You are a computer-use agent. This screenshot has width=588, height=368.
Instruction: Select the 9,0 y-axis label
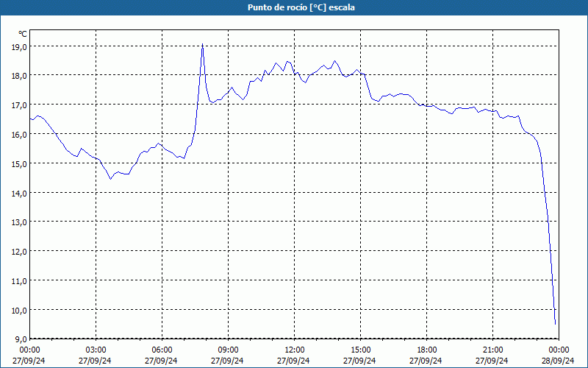coord(21,339)
